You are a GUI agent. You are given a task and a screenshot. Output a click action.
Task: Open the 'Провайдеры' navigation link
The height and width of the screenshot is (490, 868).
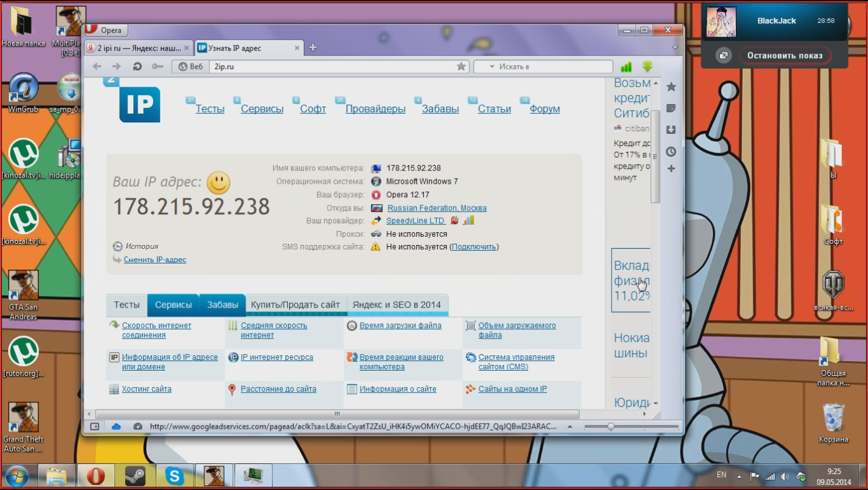click(x=375, y=109)
